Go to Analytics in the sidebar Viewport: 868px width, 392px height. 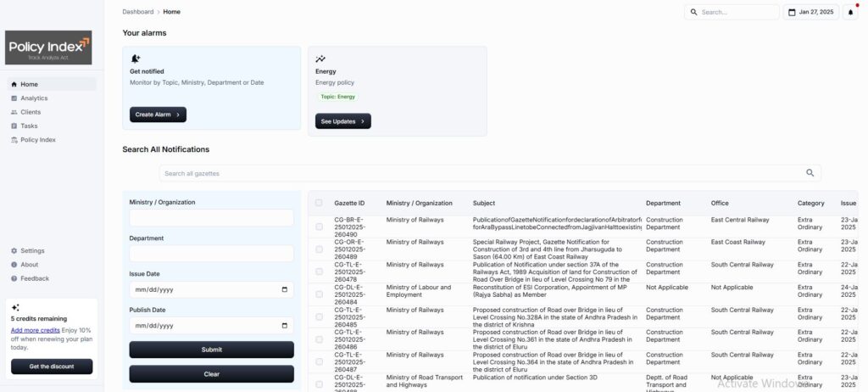pos(34,98)
